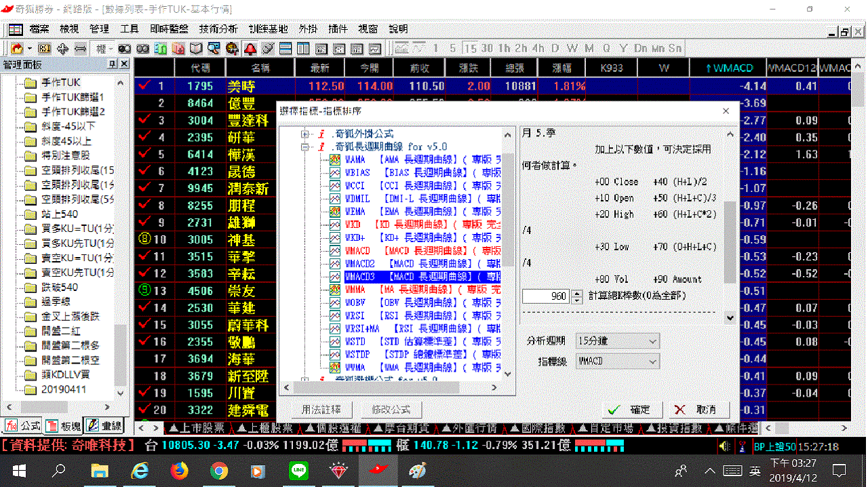Close the 選擇指標-指標排序 dialog
868x487 pixels.
tap(726, 111)
